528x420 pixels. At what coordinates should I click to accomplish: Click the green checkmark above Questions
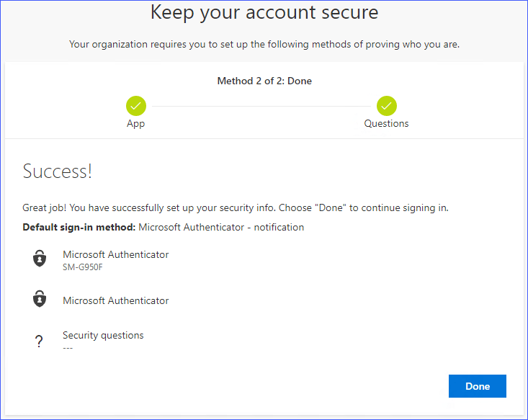pyautogui.click(x=386, y=106)
